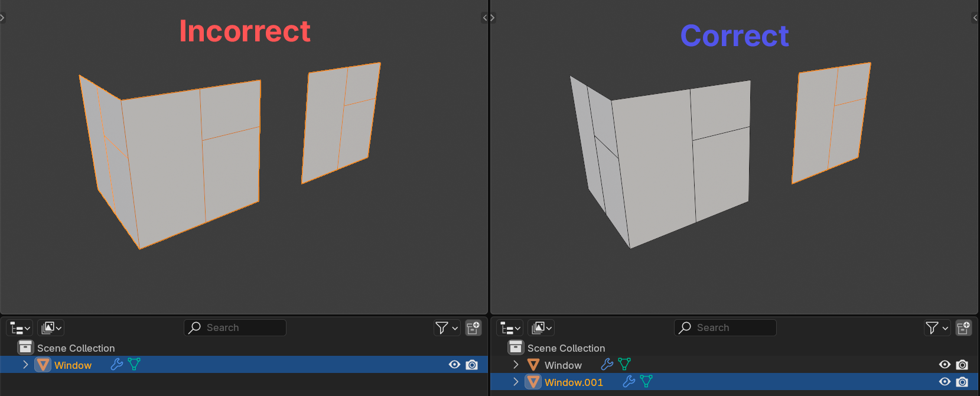980x396 pixels.
Task: Click Window.001 mesh data icon
Action: 647,381
